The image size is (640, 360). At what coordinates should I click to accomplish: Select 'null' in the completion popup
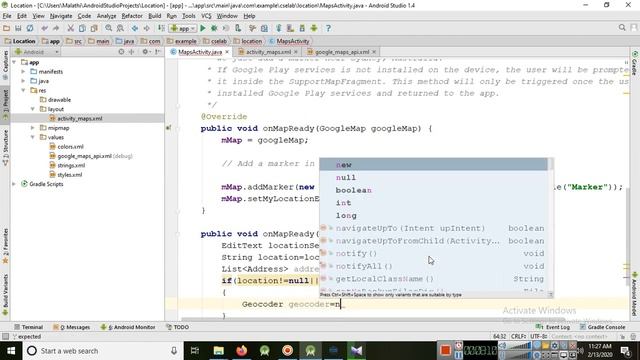tap(433, 178)
